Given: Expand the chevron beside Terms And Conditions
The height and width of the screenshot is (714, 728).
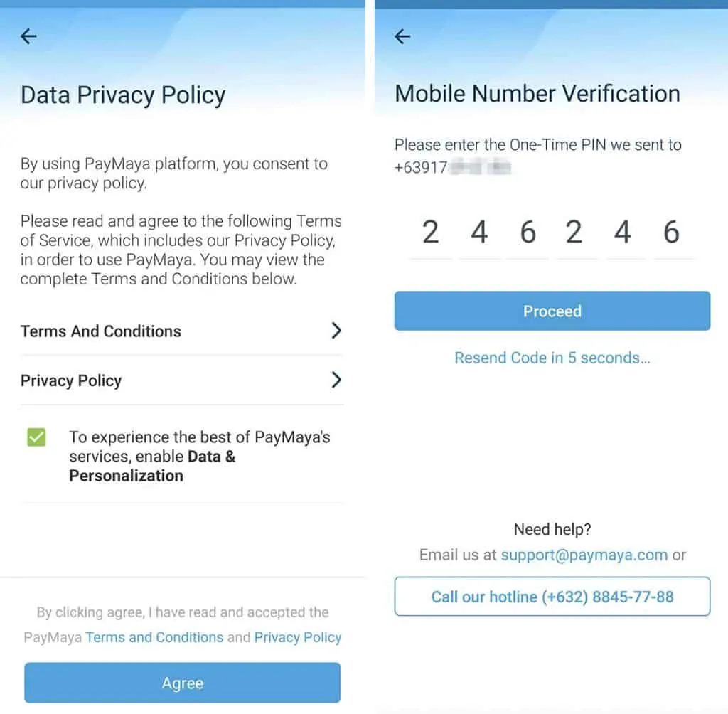Looking at the screenshot, I should click(x=336, y=331).
